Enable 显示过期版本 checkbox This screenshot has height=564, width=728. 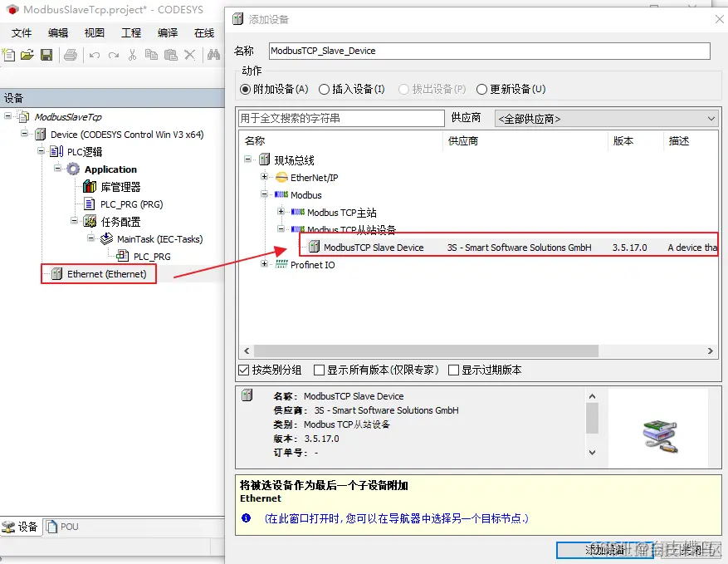[x=453, y=370]
